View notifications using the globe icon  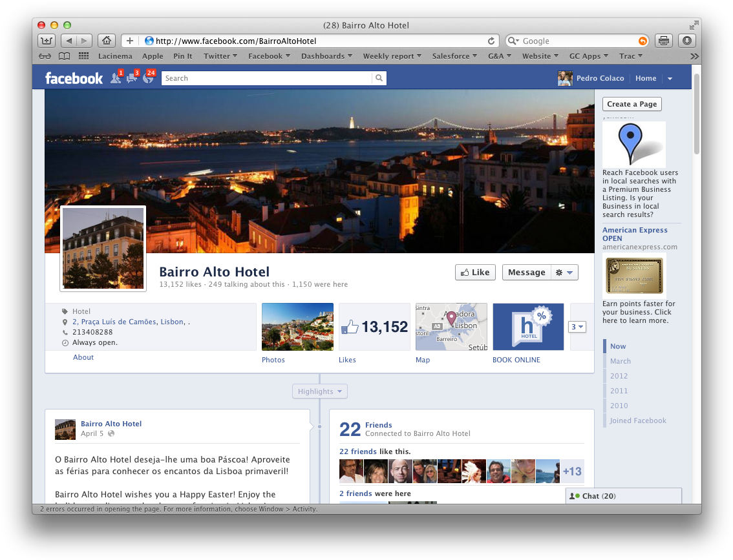[147, 78]
